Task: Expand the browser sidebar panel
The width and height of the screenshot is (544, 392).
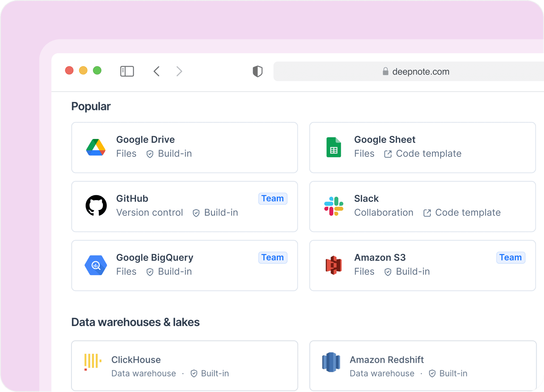Action: [127, 71]
